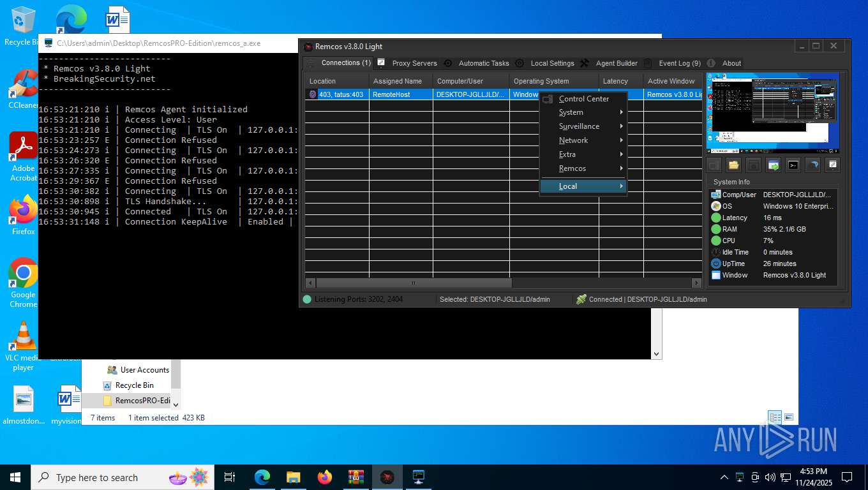Screen dimensions: 868x490
Task: Click the greyed camera icon in Remcos toolbar
Action: [753, 165]
